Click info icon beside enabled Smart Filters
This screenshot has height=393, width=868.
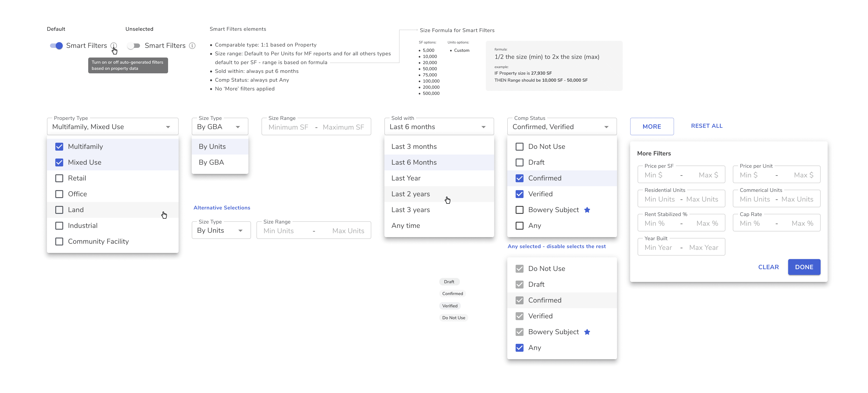[x=114, y=45]
